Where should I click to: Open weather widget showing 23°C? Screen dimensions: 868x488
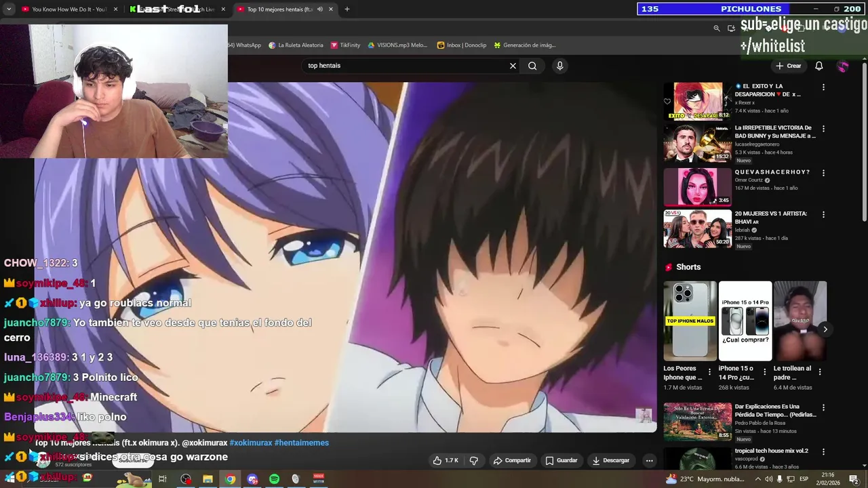coord(705,479)
